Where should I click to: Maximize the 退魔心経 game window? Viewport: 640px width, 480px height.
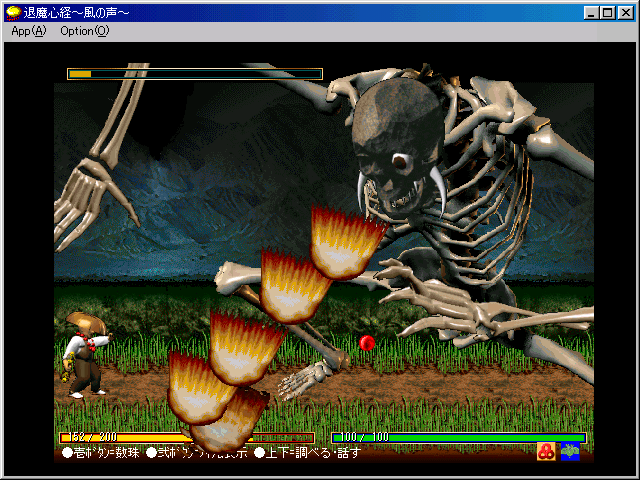pos(607,13)
